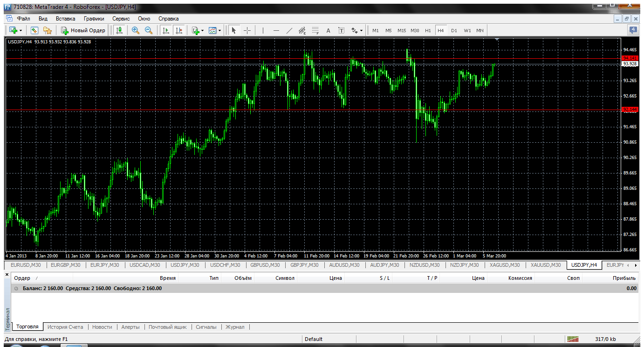This screenshot has height=347, width=644.
Task: Open the Алерты terminal tab
Action: coord(130,327)
